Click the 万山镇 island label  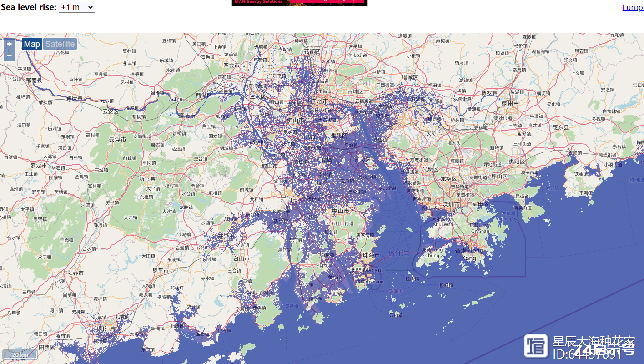tap(396, 314)
